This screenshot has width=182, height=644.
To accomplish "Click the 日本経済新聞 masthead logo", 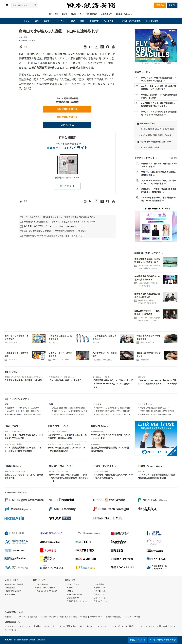I will [91, 6].
